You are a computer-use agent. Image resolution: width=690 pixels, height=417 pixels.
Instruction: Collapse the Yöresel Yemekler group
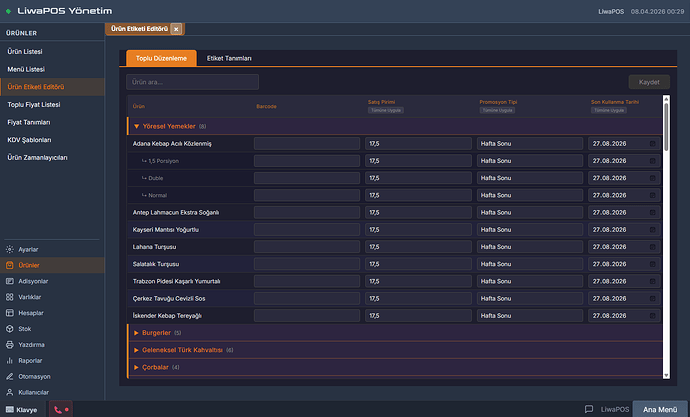[136, 126]
